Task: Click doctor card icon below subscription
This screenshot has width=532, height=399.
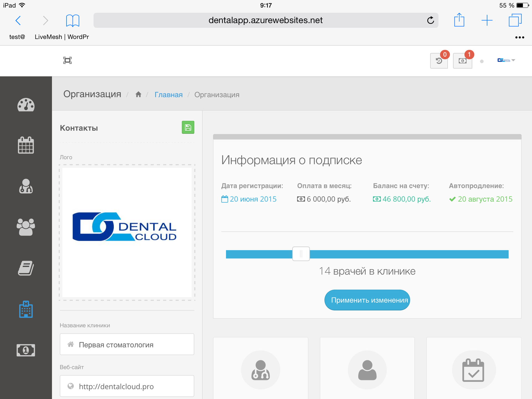Action: [x=260, y=370]
